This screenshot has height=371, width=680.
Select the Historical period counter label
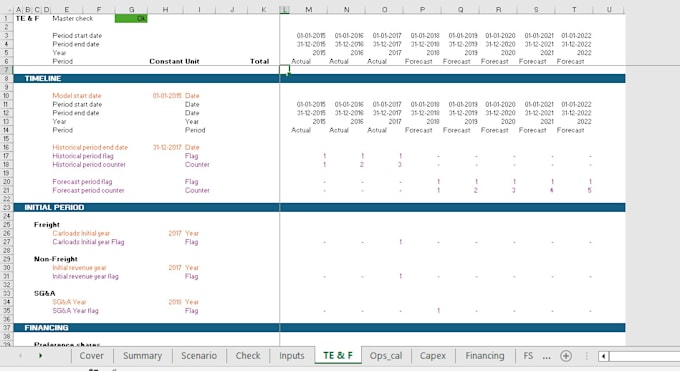click(x=89, y=164)
